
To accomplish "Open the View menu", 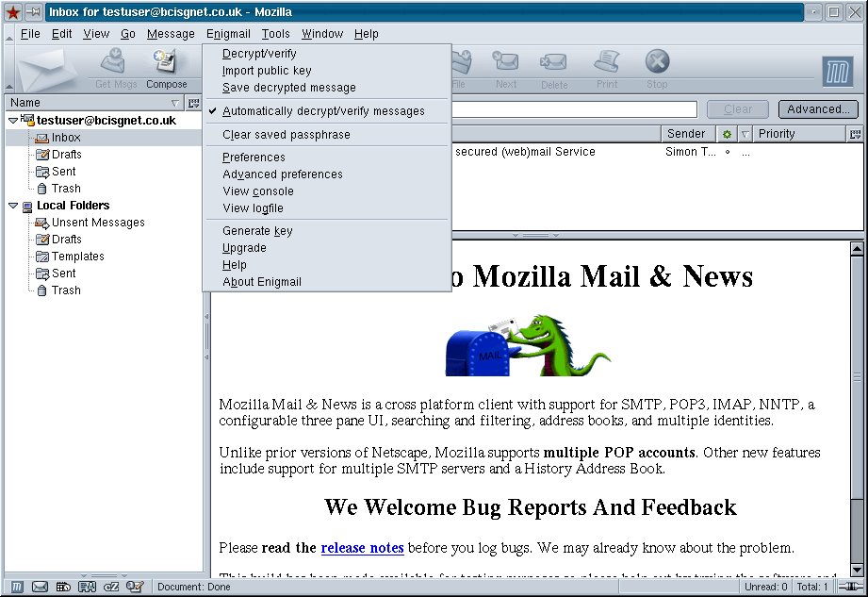I will click(x=96, y=34).
